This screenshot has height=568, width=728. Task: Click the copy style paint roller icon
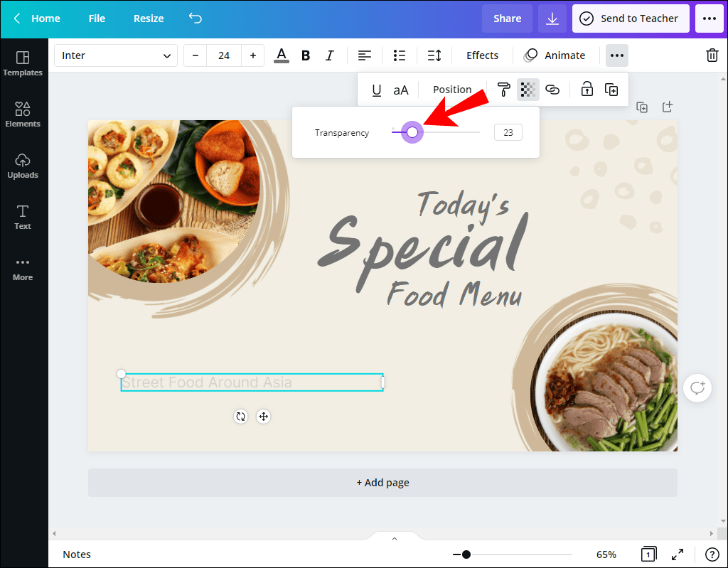(x=503, y=89)
